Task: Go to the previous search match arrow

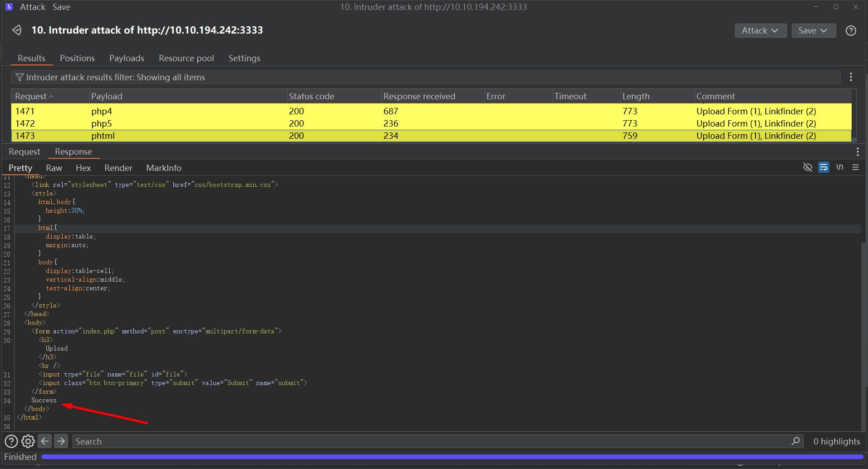Action: click(x=44, y=441)
